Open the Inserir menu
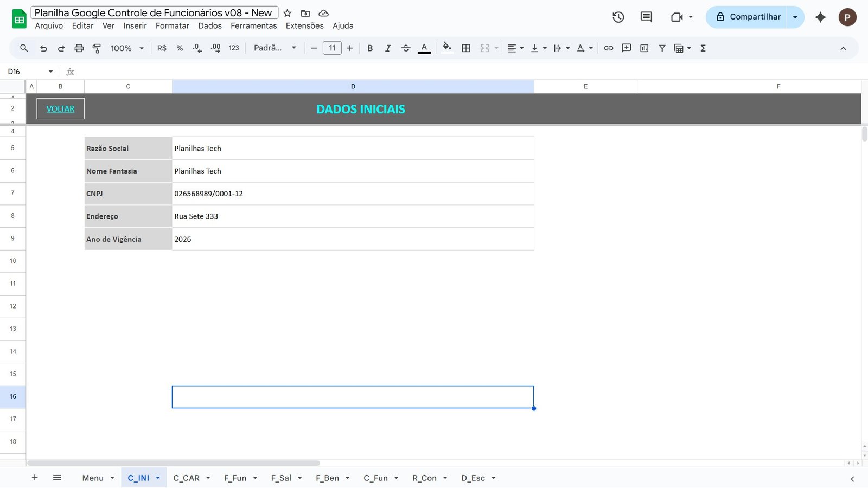The height and width of the screenshot is (488, 868). pyautogui.click(x=135, y=25)
